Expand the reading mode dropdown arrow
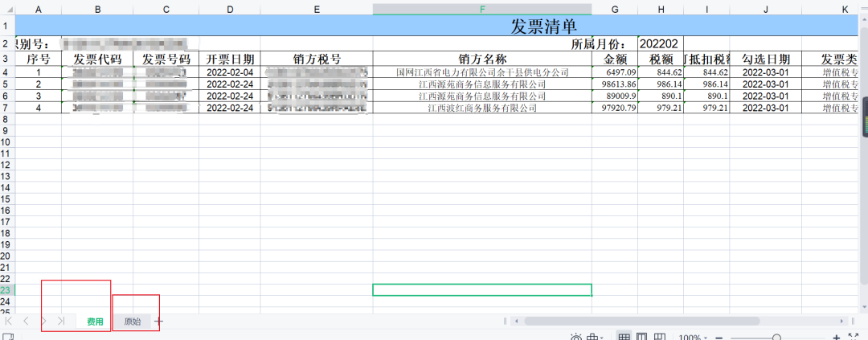Viewport: 868px width, 340px height. coord(602,338)
